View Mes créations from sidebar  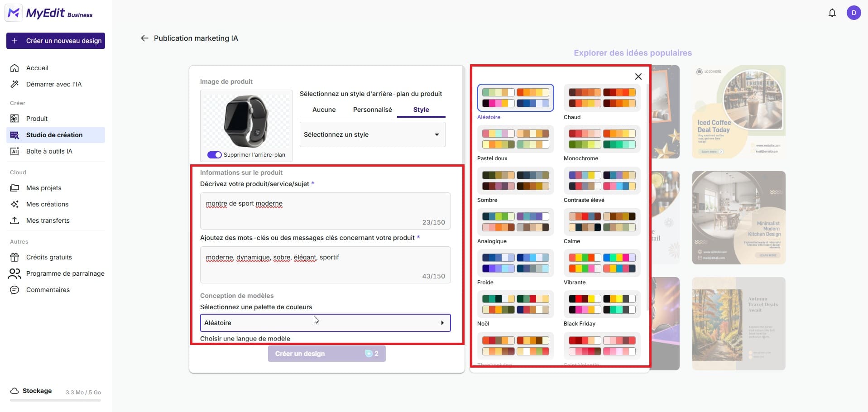47,204
